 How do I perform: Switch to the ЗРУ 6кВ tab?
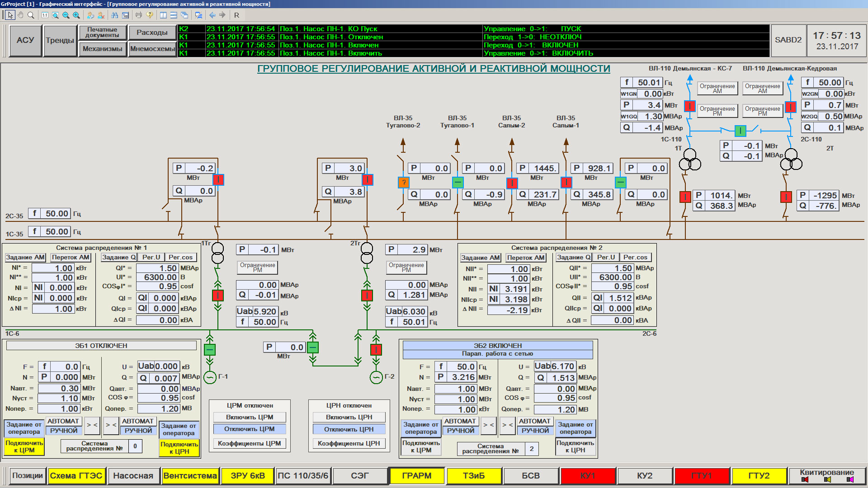[x=248, y=476]
